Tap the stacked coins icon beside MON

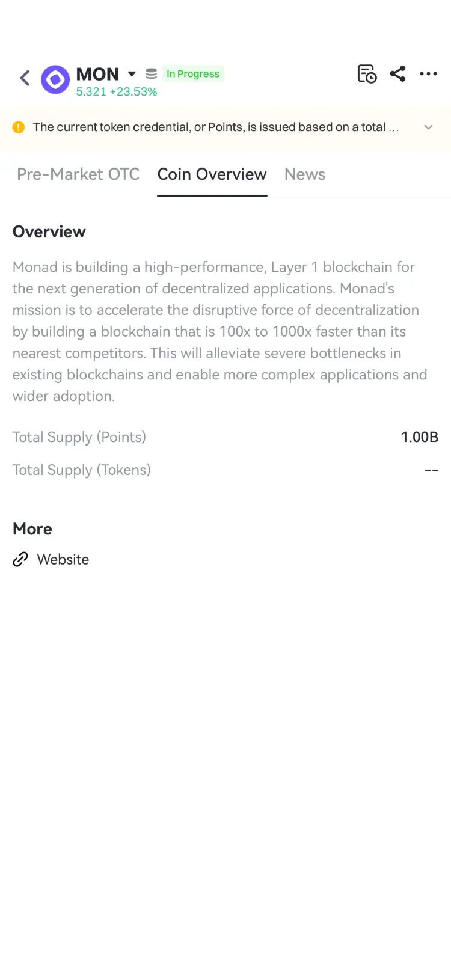(x=152, y=74)
